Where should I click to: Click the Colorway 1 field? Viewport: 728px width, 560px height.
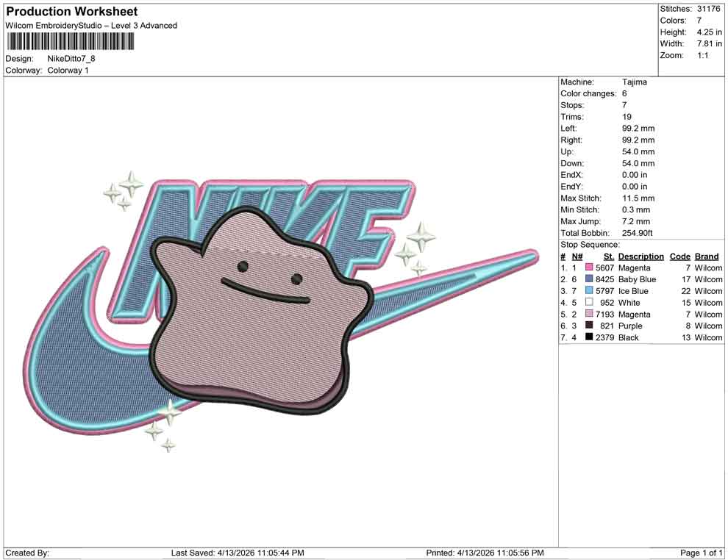point(69,71)
